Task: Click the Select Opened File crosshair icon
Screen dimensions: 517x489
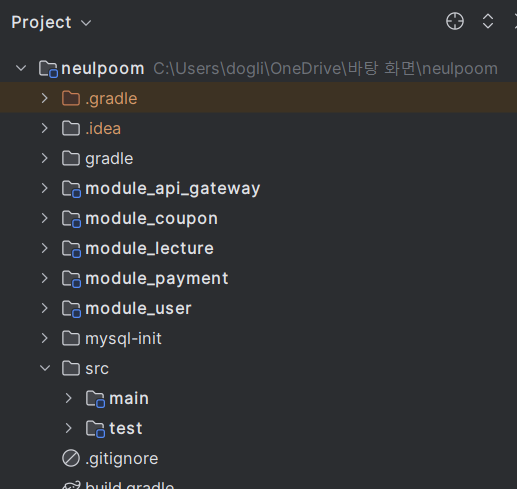Action: click(455, 22)
